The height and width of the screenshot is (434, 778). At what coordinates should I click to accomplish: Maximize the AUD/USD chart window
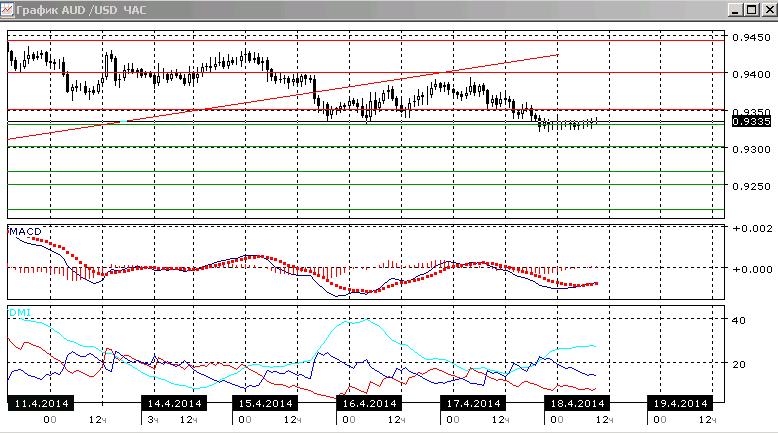(752, 10)
